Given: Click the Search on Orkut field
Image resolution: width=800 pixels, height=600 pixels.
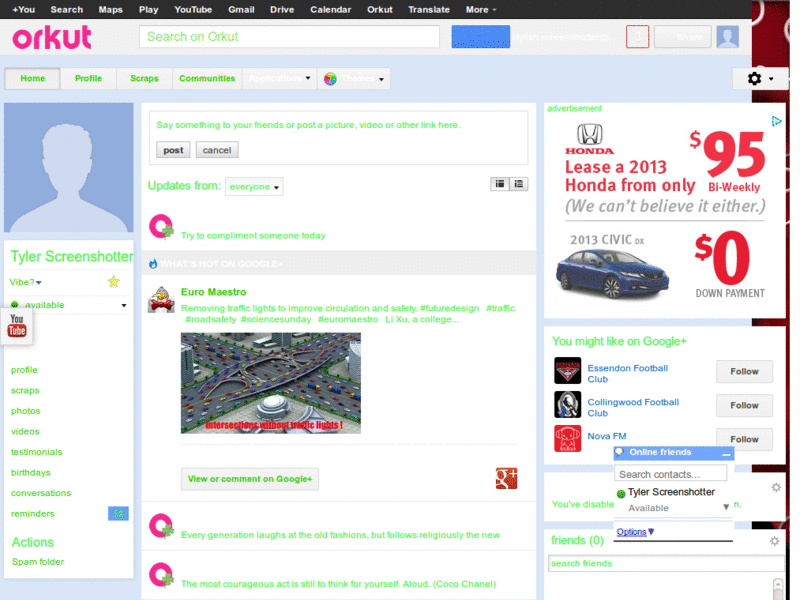Looking at the screenshot, I should (x=289, y=37).
